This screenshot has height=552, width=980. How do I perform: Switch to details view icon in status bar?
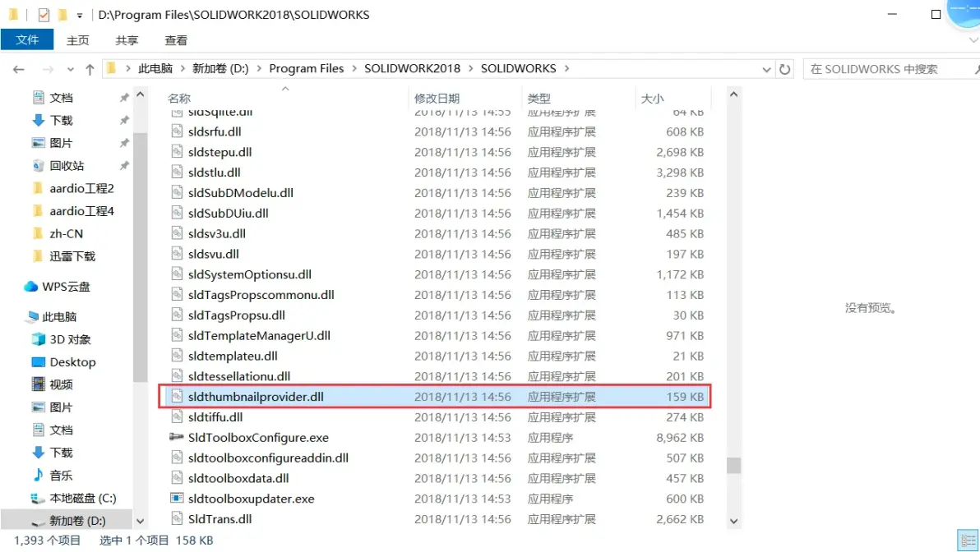coord(968,540)
